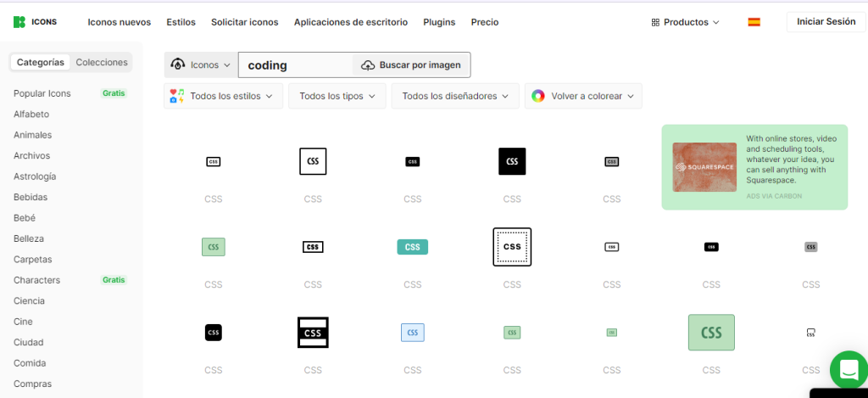This screenshot has width=868, height=398.
Task: Click the ADS VIA CARBON link
Action: 774,196
